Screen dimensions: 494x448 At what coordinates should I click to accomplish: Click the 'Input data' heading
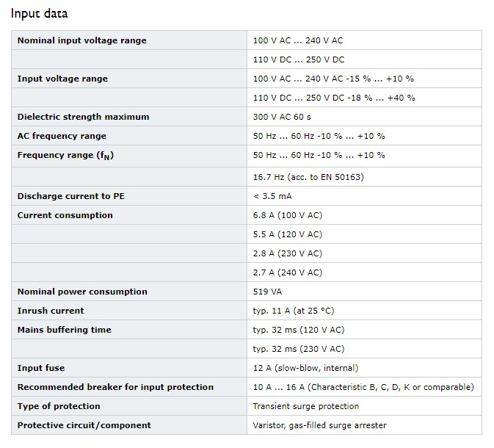38,13
